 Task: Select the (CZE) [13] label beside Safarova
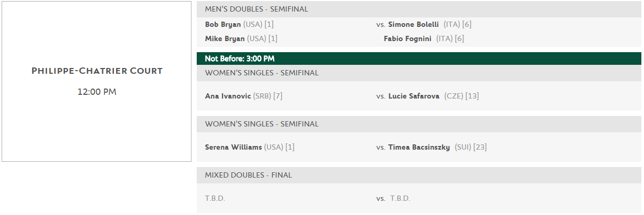pos(462,96)
